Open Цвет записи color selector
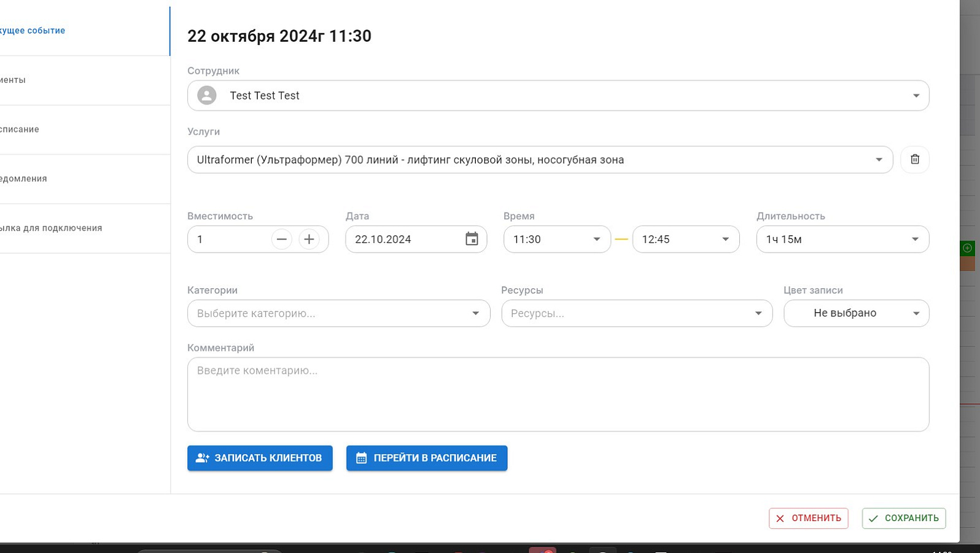The height and width of the screenshot is (553, 980). click(856, 313)
